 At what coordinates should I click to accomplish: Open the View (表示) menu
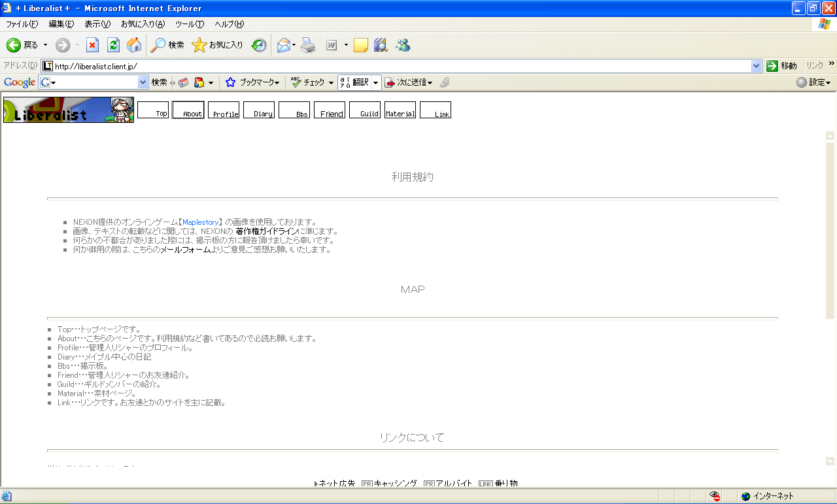click(97, 24)
